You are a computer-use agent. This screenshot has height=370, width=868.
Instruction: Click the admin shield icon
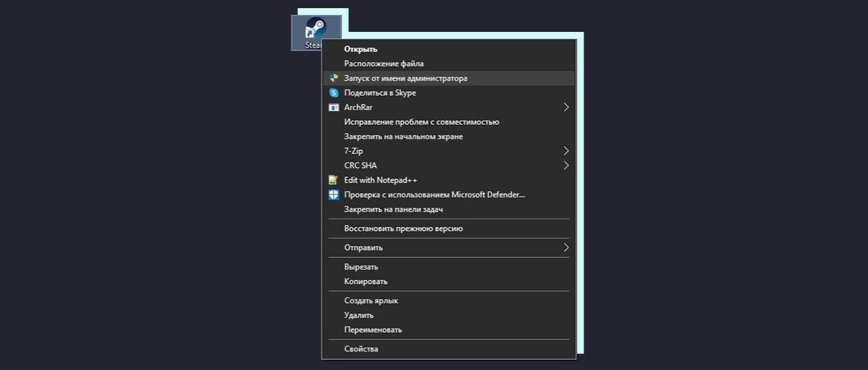click(x=333, y=78)
